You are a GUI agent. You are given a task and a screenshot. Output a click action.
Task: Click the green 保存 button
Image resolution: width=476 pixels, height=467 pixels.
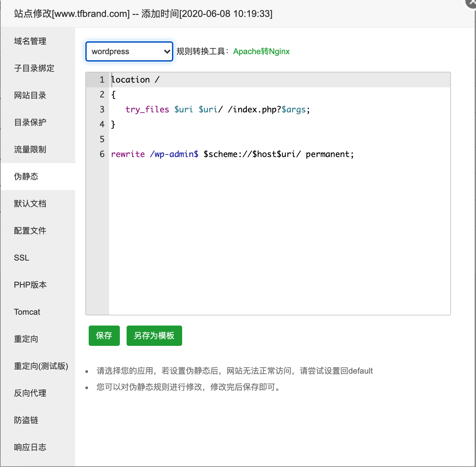tap(104, 336)
